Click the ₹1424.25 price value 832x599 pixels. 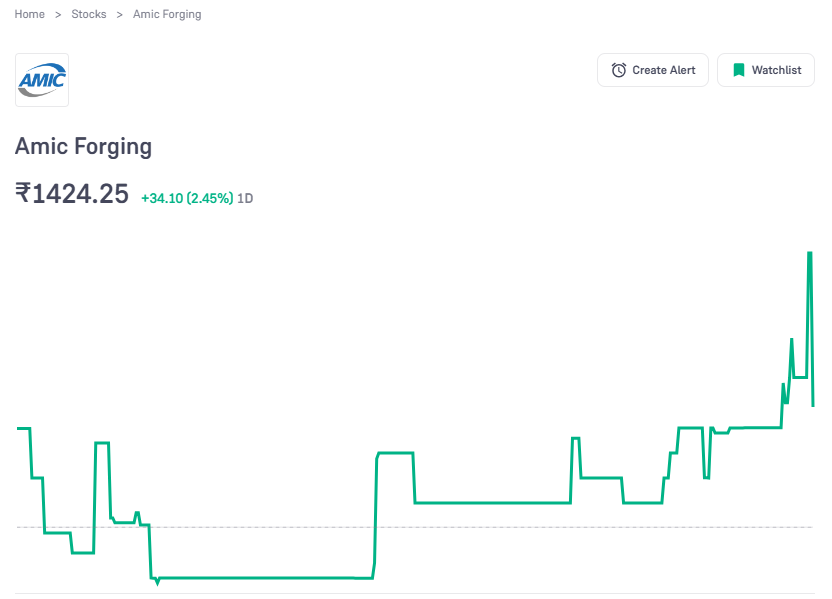pos(72,193)
